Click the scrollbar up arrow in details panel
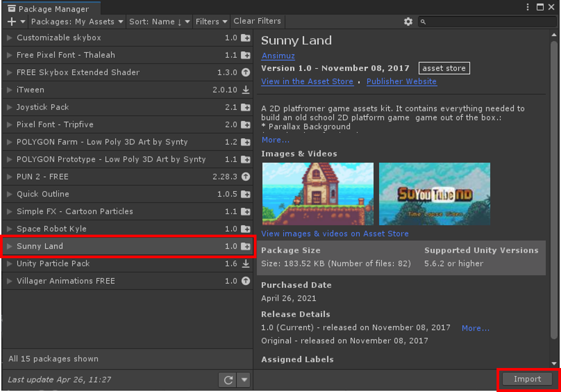The width and height of the screenshot is (561, 392). pyautogui.click(x=554, y=34)
